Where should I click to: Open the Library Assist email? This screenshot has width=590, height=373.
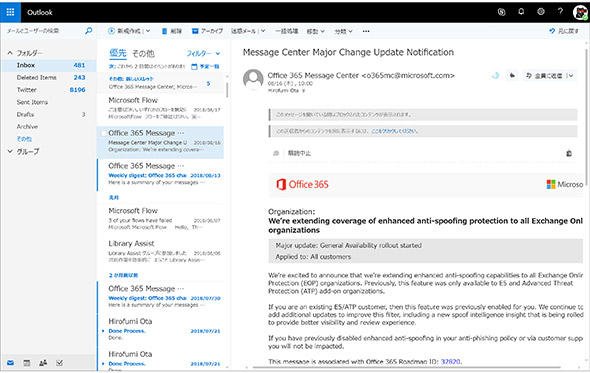point(161,251)
